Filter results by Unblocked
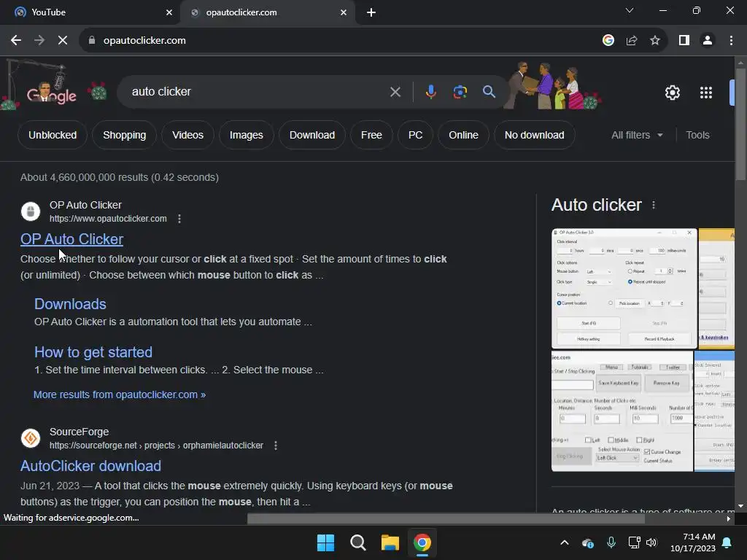Image resolution: width=747 pixels, height=560 pixels. tap(53, 135)
